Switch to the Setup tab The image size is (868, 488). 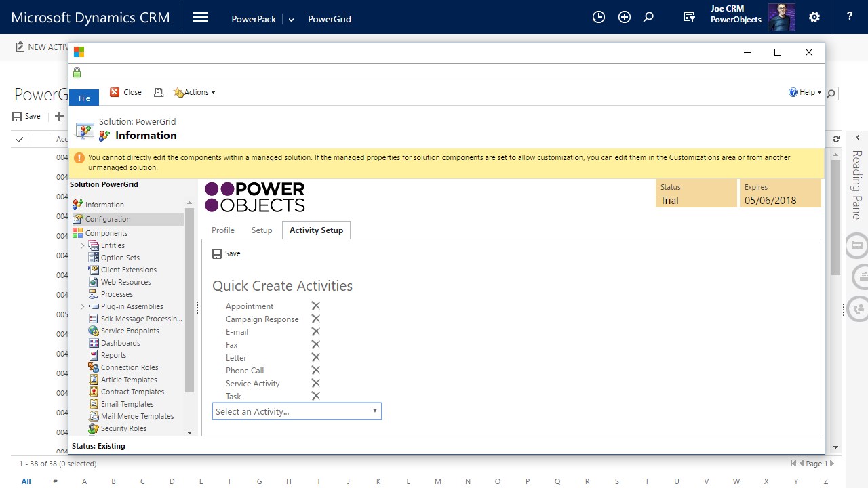click(x=262, y=230)
